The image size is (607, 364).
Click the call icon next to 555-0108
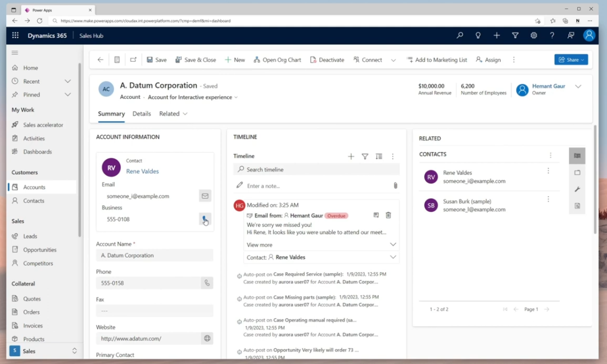pyautogui.click(x=205, y=219)
